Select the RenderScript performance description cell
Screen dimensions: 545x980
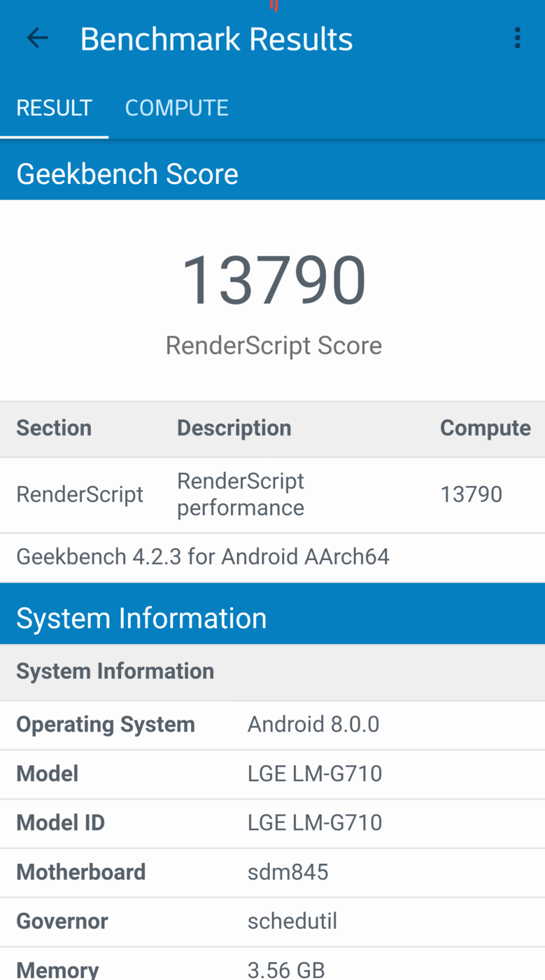[x=241, y=494]
